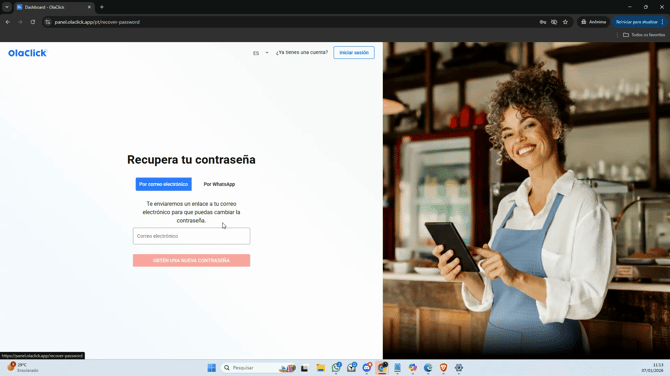The width and height of the screenshot is (670, 376).
Task: Reload the page with the refresh icon
Action: click(x=32, y=22)
